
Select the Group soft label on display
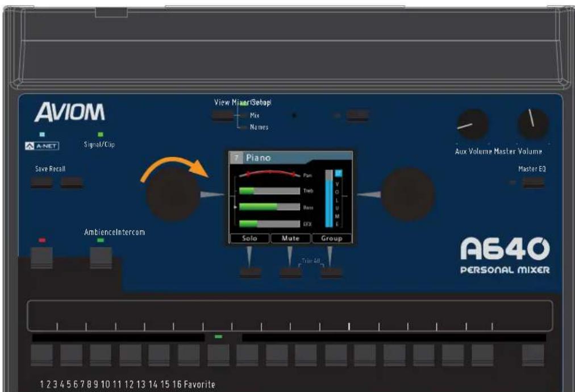[x=331, y=239]
